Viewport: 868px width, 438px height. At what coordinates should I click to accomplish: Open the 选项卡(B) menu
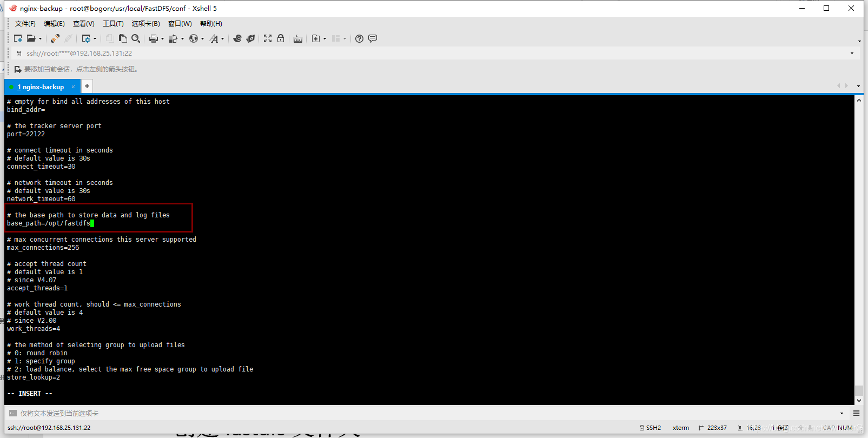[x=145, y=24]
